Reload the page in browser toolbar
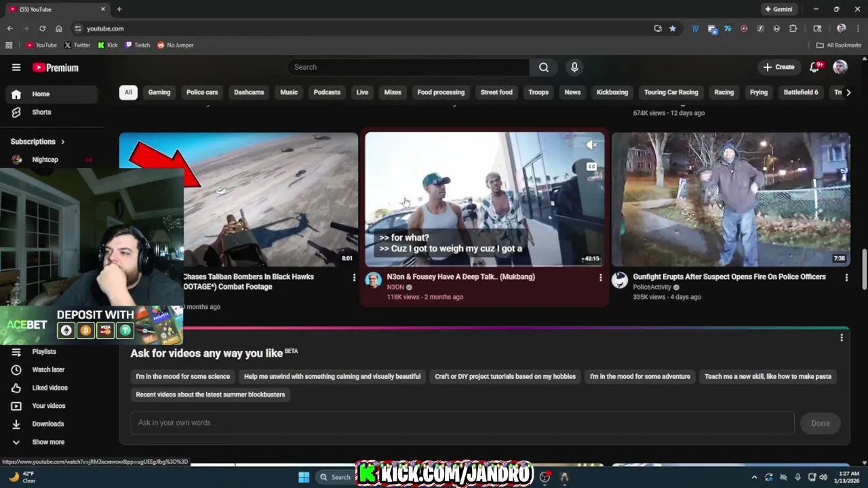The height and width of the screenshot is (488, 868). [x=42, y=28]
